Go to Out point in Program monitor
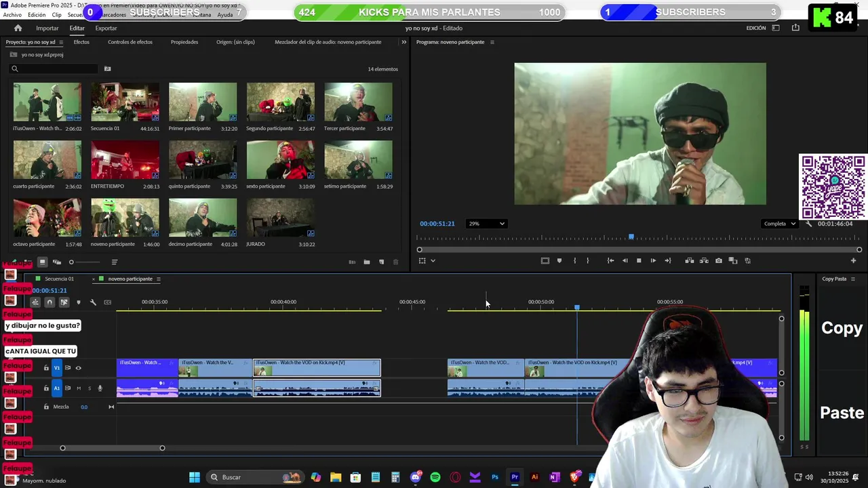Image resolution: width=868 pixels, height=488 pixels. pos(668,260)
